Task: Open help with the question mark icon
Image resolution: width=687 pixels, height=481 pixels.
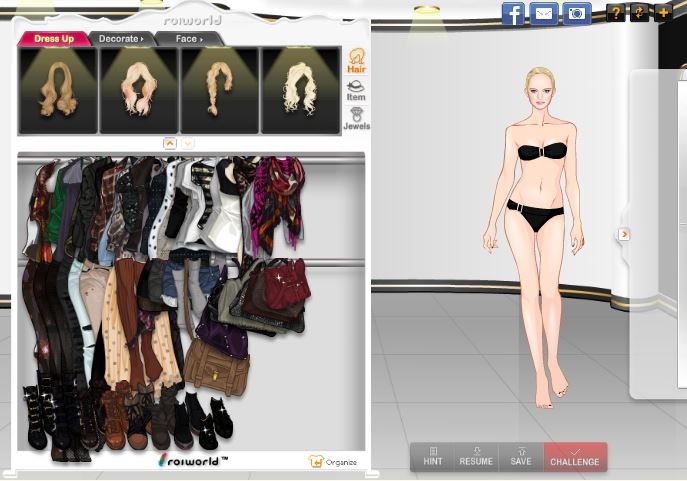Action: (616, 13)
